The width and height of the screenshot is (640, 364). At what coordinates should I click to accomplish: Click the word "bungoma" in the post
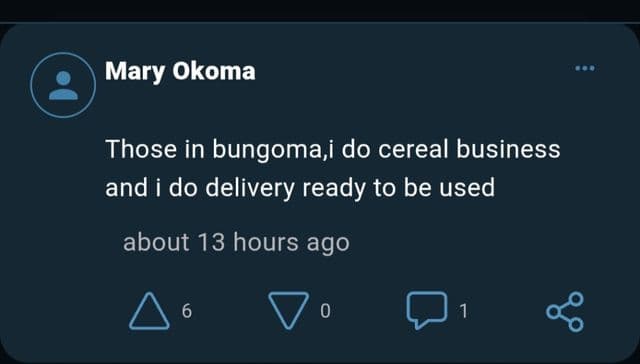(267, 150)
